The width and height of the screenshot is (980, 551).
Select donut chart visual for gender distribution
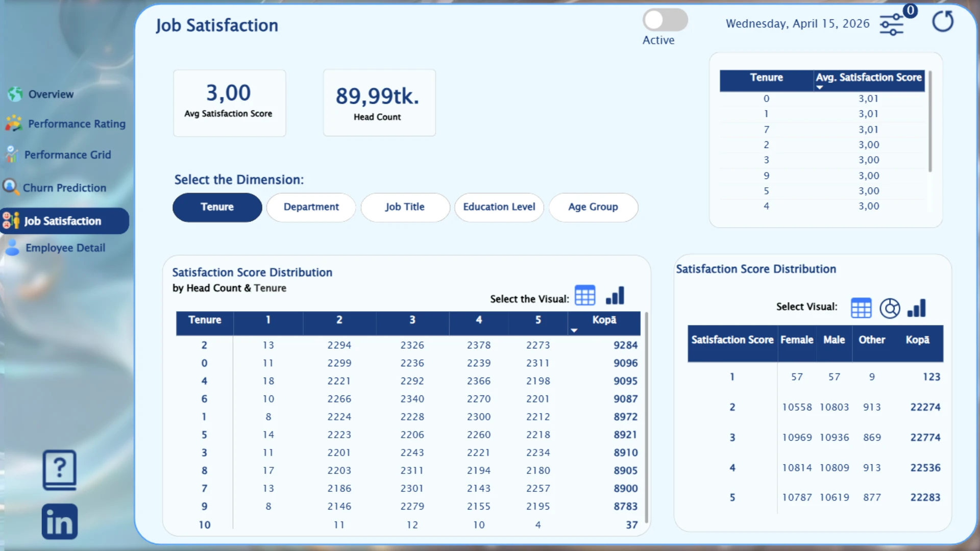click(x=890, y=308)
